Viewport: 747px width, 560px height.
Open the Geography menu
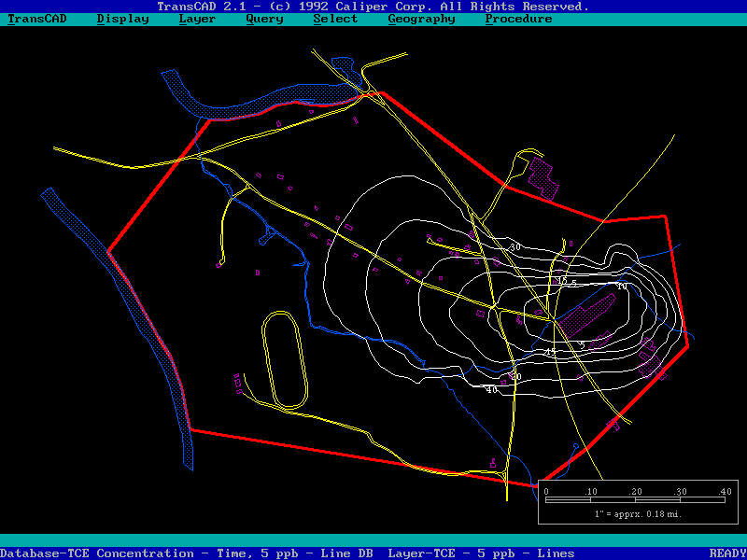pos(421,19)
